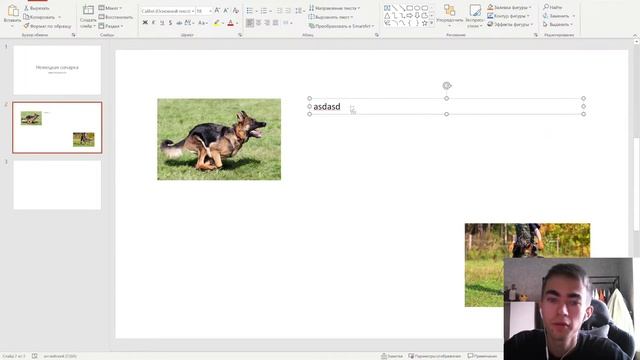Increase the list indent level
Image resolution: width=640 pixels, height=360 pixels.
(x=288, y=11)
